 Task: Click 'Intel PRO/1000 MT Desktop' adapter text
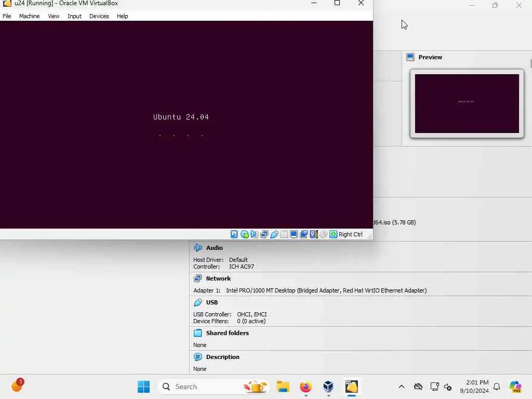point(261,290)
